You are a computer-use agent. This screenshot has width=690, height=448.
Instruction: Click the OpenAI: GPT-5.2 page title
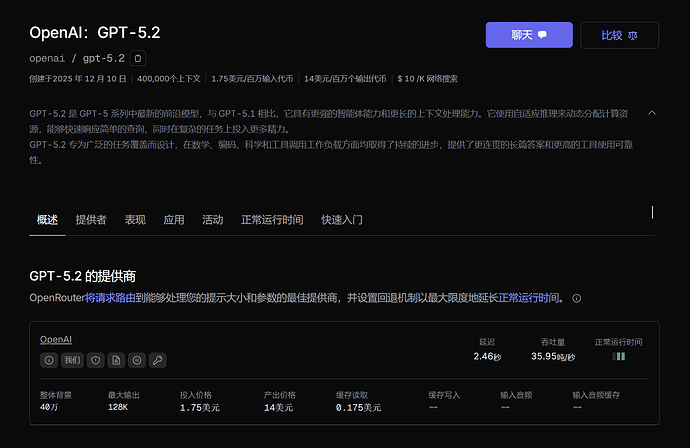[95, 33]
